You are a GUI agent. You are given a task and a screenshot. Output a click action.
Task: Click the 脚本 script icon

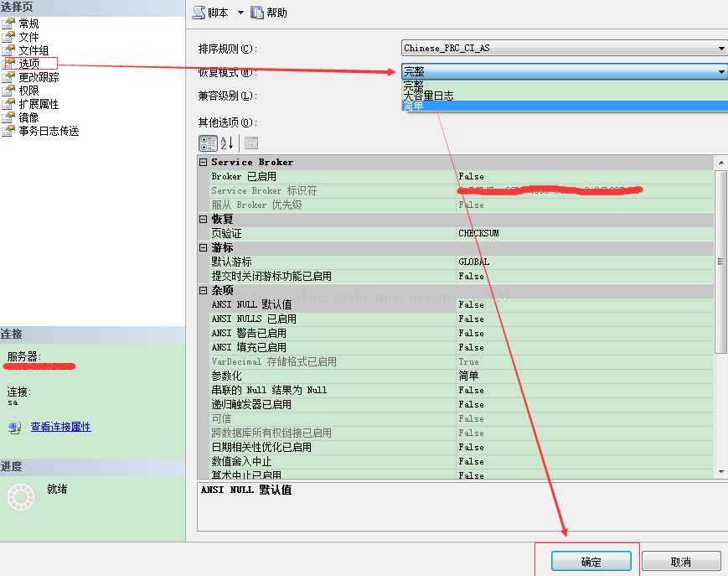(x=199, y=13)
